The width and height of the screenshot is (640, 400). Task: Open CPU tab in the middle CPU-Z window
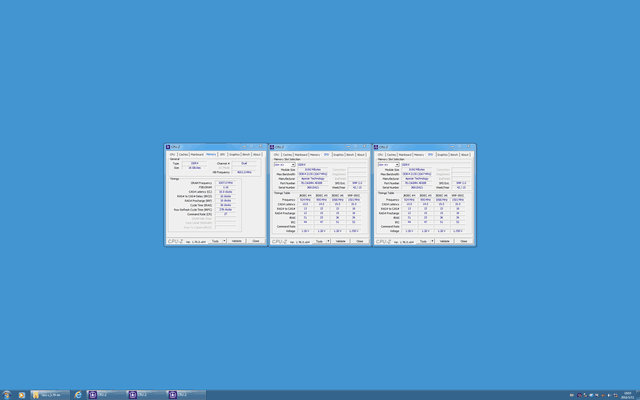[x=276, y=155]
